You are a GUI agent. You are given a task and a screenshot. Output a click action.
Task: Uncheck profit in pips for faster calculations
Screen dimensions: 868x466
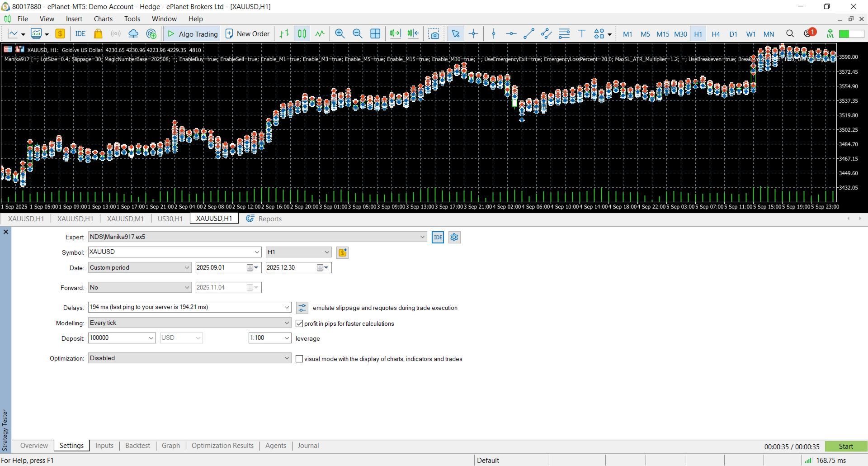[299, 323]
